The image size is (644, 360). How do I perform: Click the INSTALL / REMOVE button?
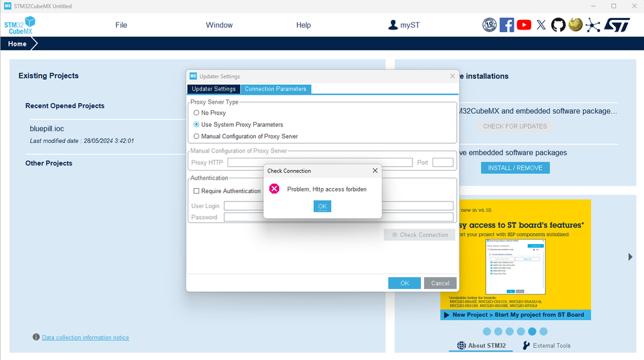tap(515, 168)
